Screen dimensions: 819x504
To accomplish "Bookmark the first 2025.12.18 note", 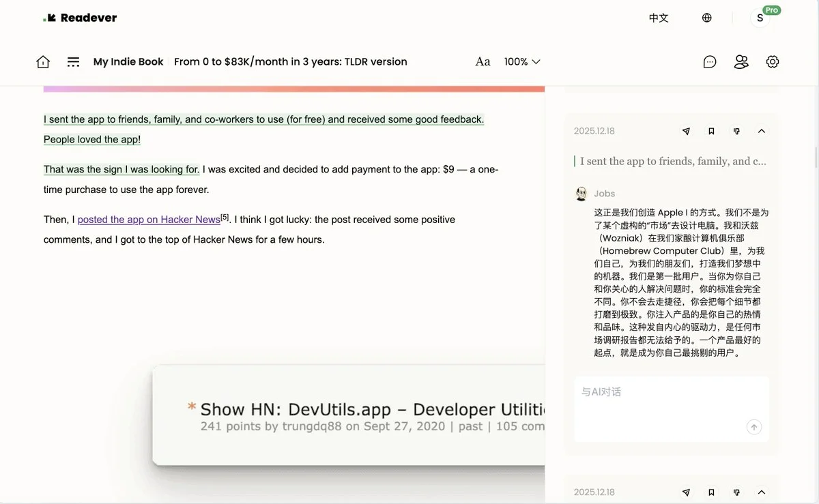I will [711, 132].
